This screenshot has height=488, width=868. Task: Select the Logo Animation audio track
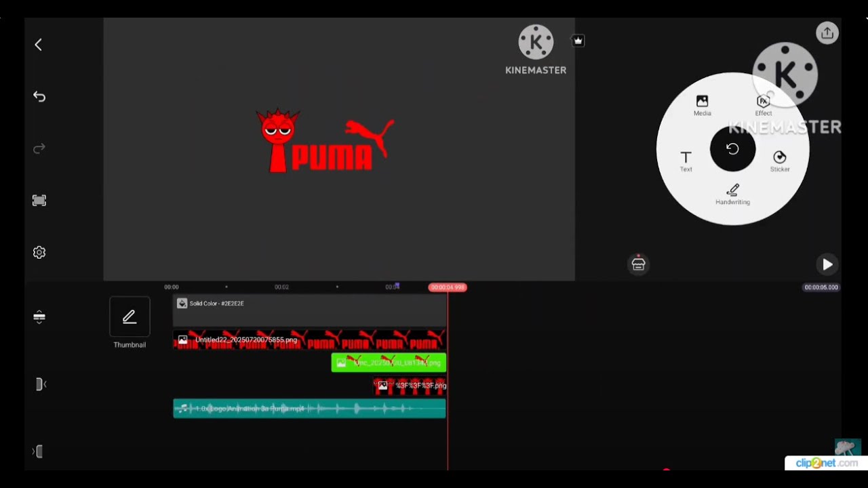pos(310,409)
